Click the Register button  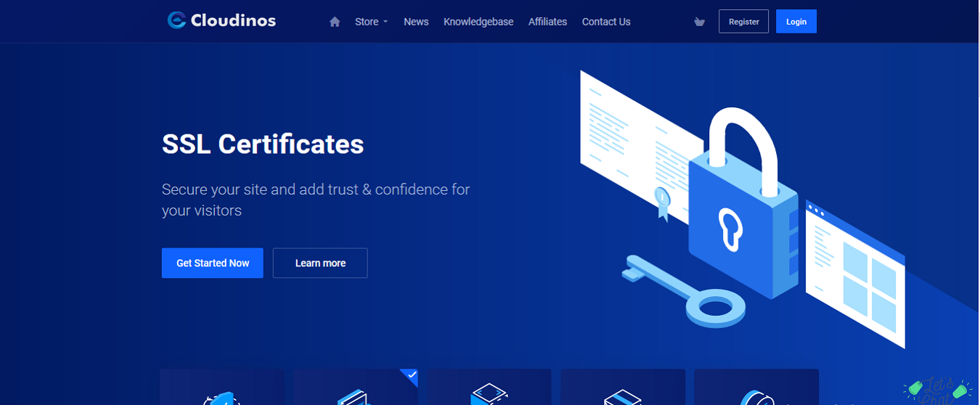[743, 22]
